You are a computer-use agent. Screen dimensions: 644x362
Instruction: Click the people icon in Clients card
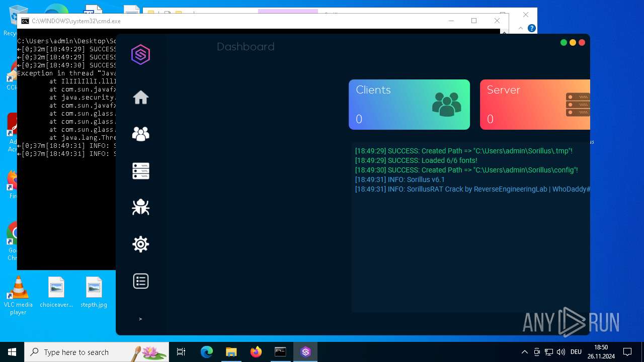pyautogui.click(x=446, y=105)
